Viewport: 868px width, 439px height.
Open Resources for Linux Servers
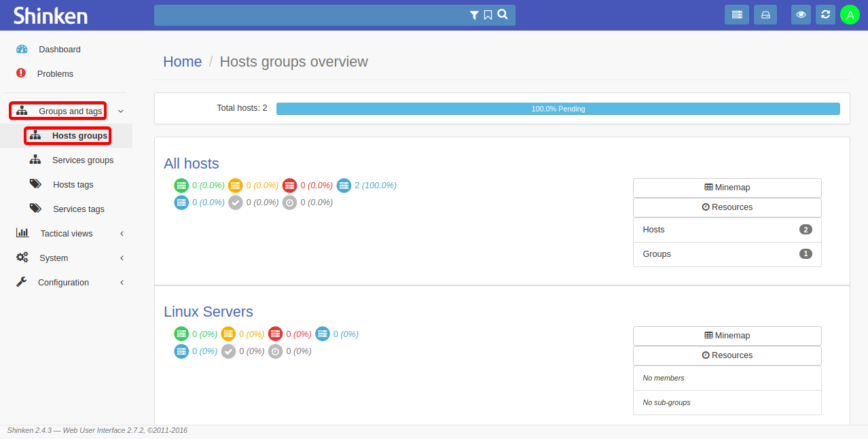(x=727, y=355)
